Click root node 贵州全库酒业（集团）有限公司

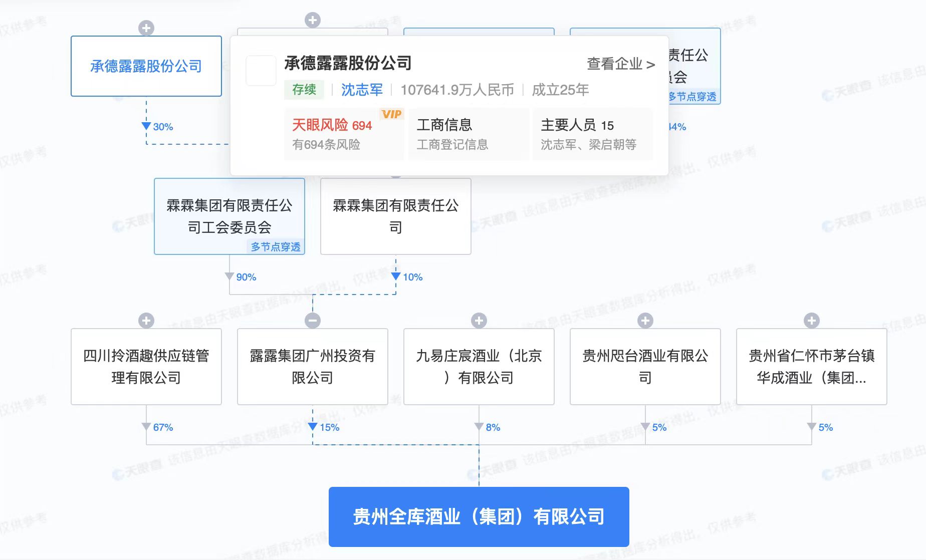[479, 517]
